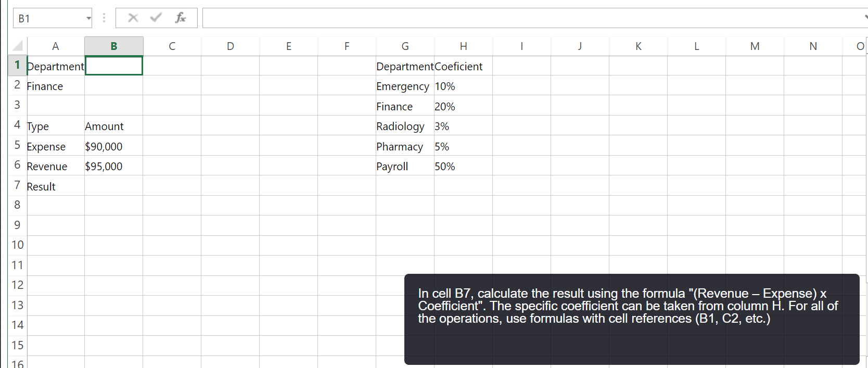868x368 pixels.
Task: Click cell B4 labeled Amount
Action: pyautogui.click(x=114, y=126)
